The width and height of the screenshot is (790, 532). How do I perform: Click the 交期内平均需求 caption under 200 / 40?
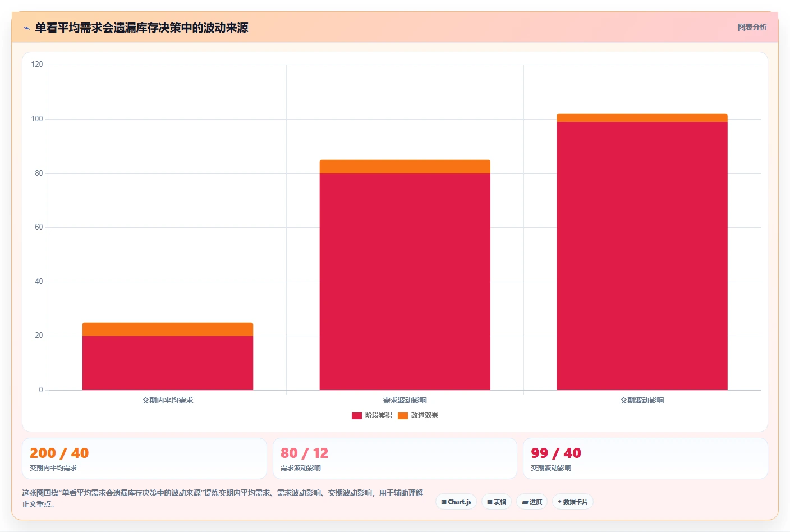(53, 468)
